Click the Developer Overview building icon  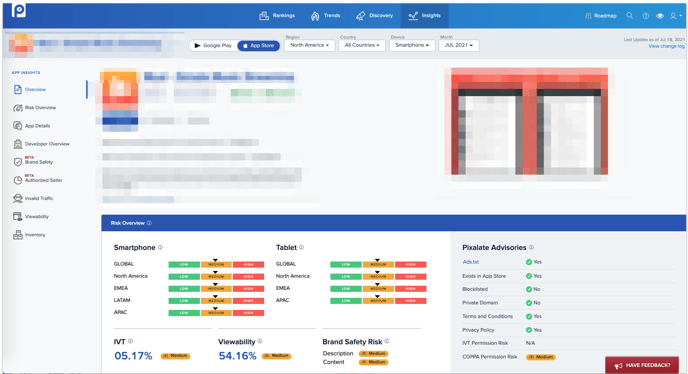(18, 144)
